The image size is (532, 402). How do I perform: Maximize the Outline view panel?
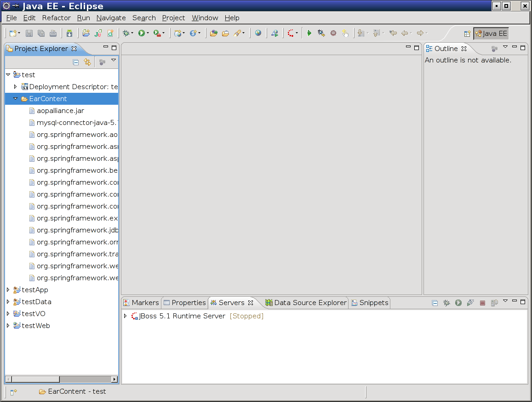point(523,48)
